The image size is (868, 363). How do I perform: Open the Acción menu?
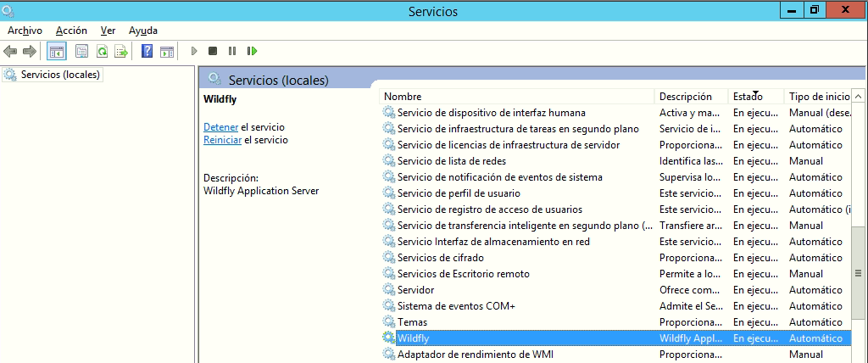coord(71,31)
